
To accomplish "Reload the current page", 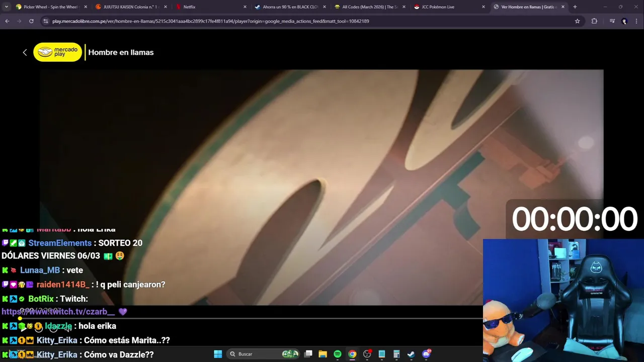I will click(x=31, y=21).
